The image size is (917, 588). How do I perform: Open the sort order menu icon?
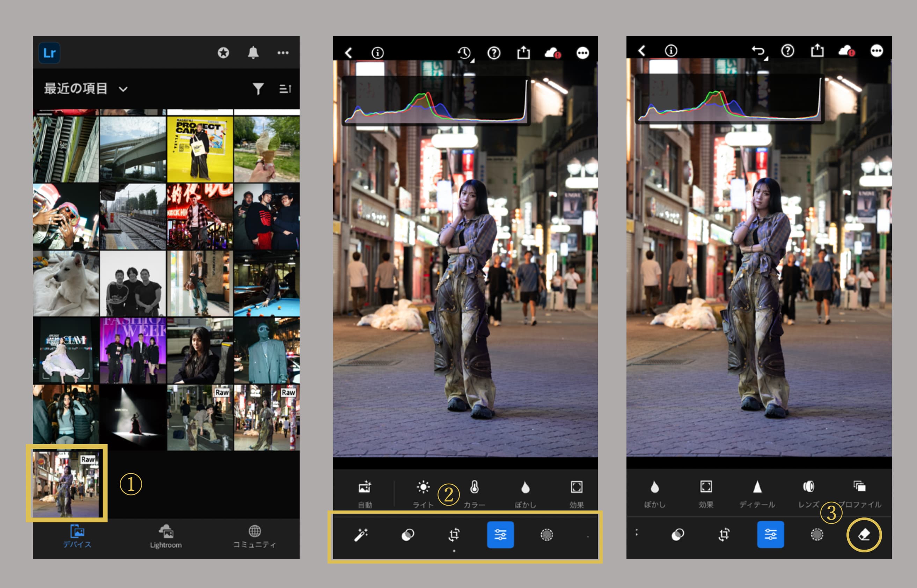285,89
